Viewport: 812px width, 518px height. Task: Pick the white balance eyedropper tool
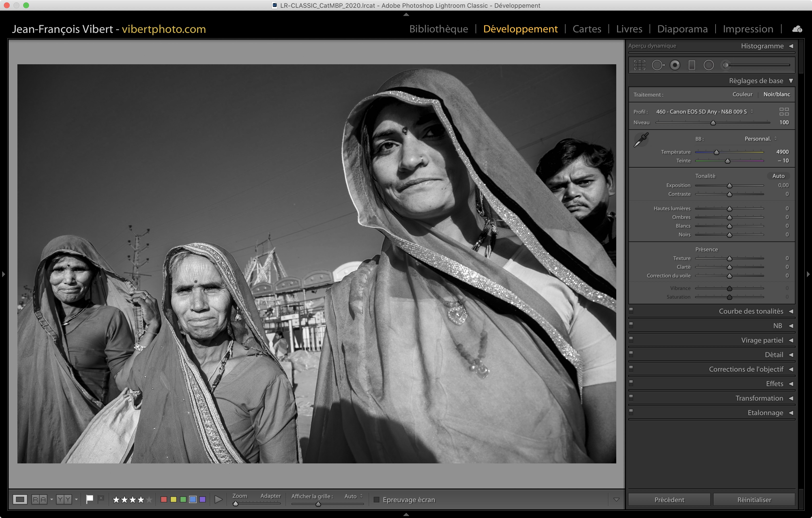click(x=641, y=139)
